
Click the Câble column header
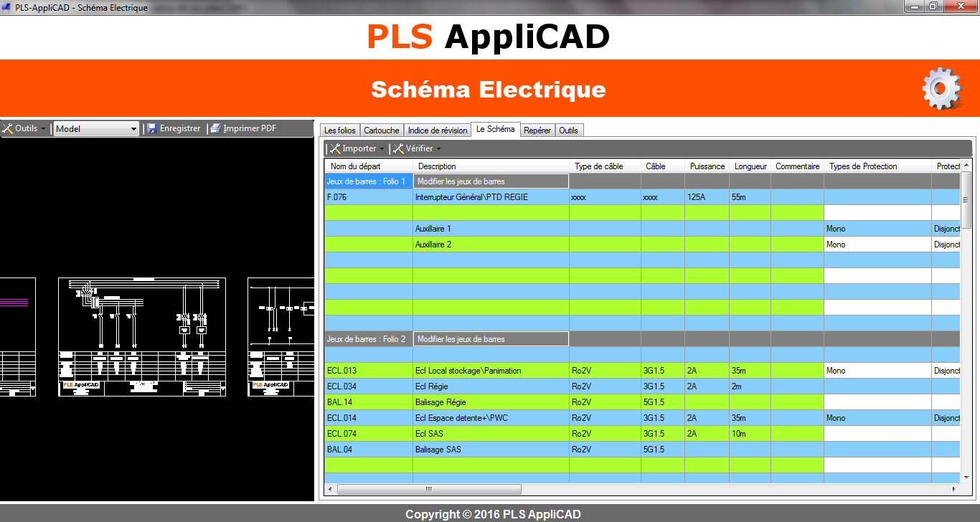point(662,166)
